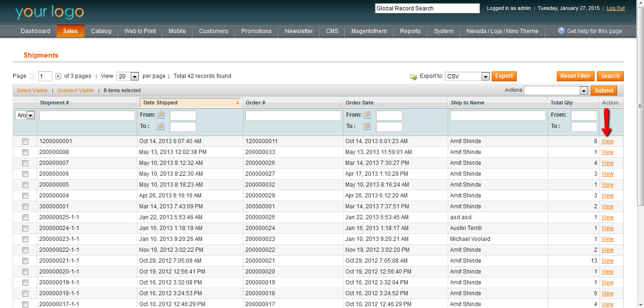
Task: View shipment 300000001 details
Action: pos(608,206)
